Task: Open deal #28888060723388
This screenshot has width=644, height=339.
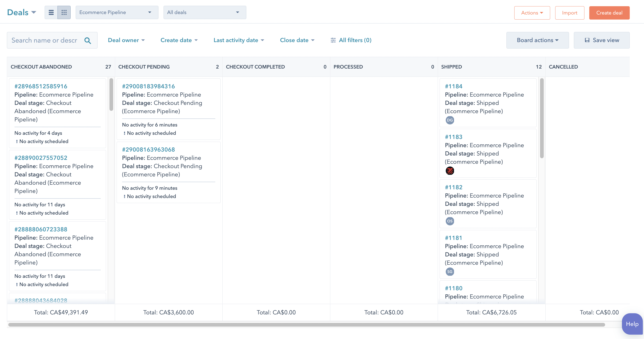Action: (x=41, y=229)
